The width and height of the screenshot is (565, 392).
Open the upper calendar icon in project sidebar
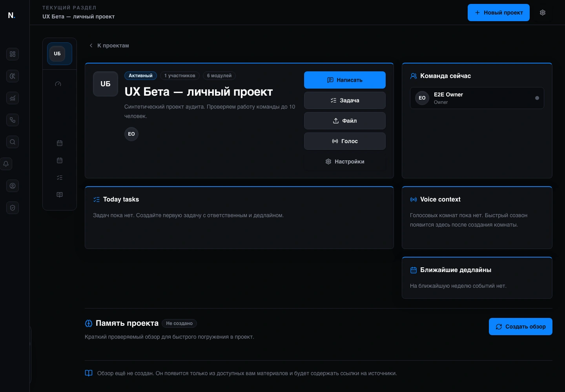click(x=60, y=143)
